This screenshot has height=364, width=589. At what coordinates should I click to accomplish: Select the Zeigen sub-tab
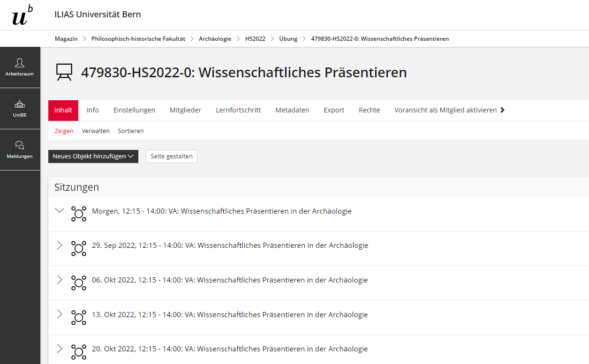(64, 131)
